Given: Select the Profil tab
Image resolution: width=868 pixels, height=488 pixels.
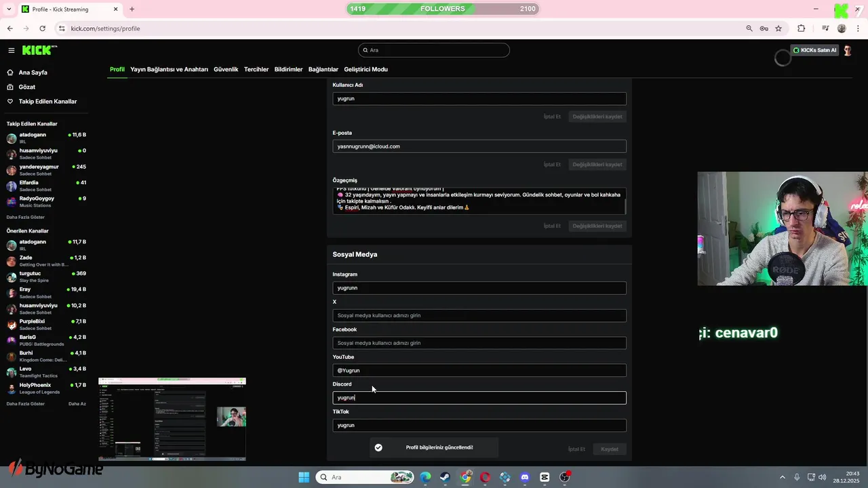Looking at the screenshot, I should (x=117, y=69).
